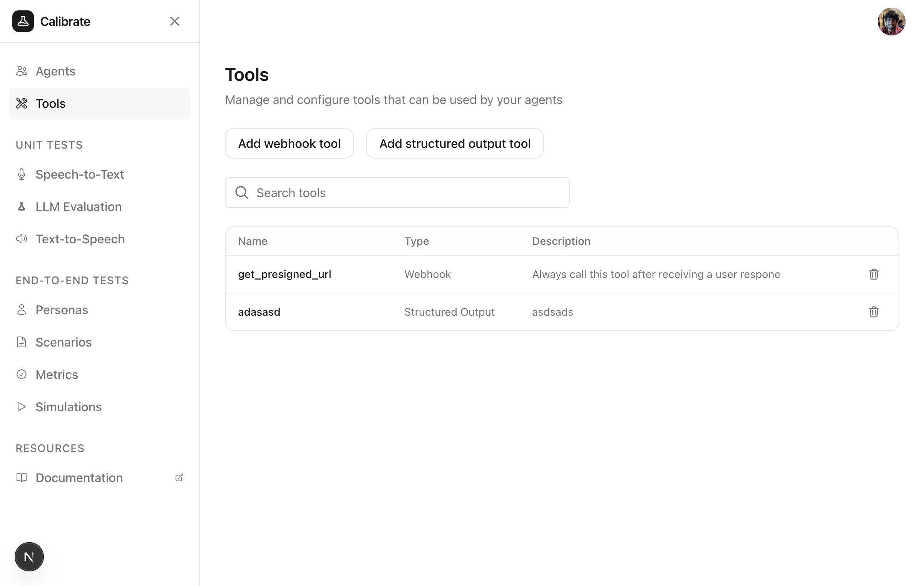This screenshot has width=924, height=586.
Task: Select the Scenarios document icon
Action: [x=21, y=342]
